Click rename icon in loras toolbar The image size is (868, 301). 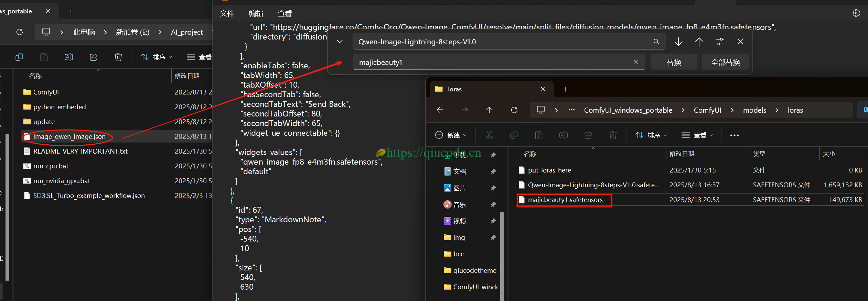click(564, 135)
